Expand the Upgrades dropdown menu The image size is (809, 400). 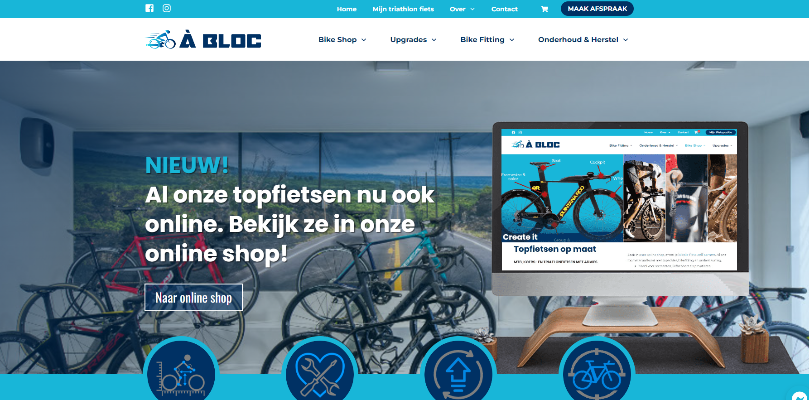click(413, 40)
